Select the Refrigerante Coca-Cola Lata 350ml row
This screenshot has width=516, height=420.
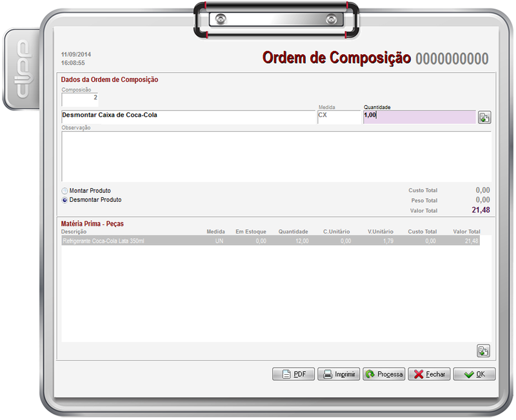point(271,241)
